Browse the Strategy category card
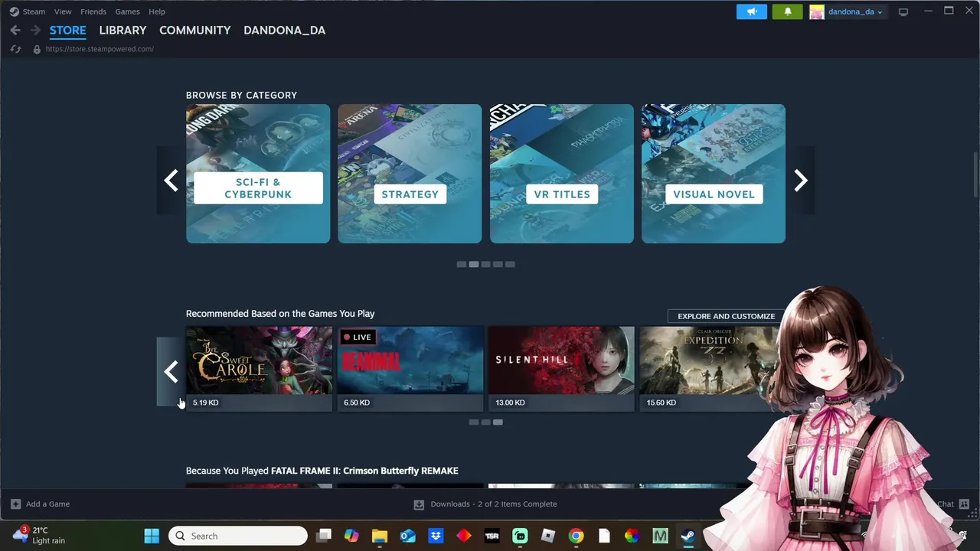Screen dimensions: 980x551 pyautogui.click(x=410, y=174)
